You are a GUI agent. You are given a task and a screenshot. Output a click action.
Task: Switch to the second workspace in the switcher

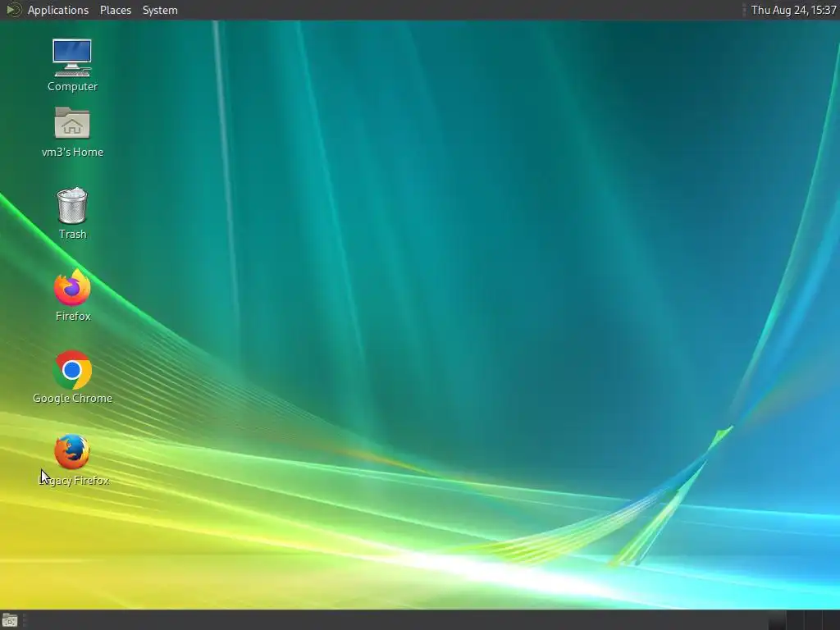pyautogui.click(x=795, y=620)
